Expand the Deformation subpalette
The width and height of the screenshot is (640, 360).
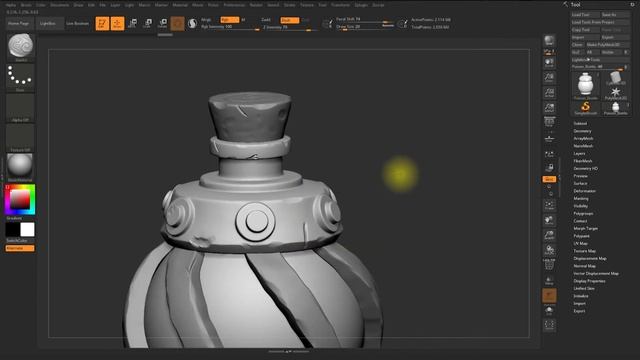coord(584,191)
